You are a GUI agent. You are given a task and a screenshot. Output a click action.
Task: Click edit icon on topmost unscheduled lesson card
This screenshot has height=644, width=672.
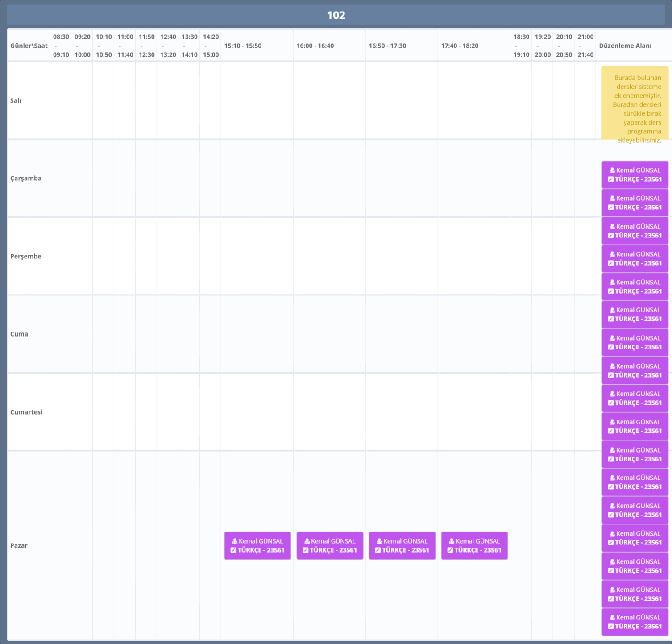pos(611,179)
